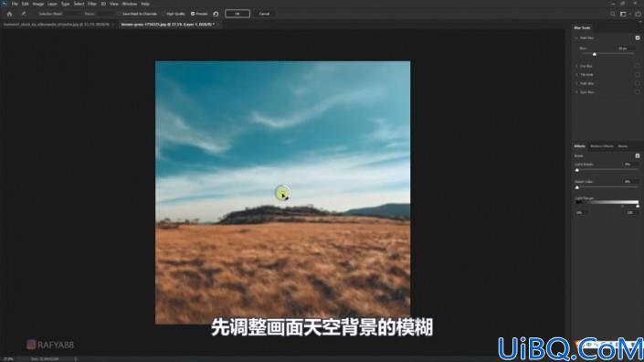
Task: Click the Photoshop logo in the menu bar
Action: [x=4, y=4]
